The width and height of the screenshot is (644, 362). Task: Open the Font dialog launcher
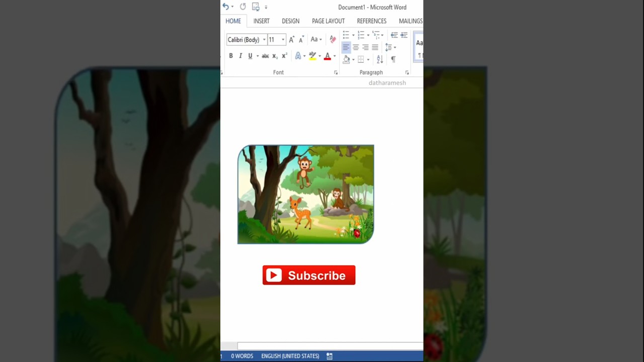pyautogui.click(x=336, y=73)
